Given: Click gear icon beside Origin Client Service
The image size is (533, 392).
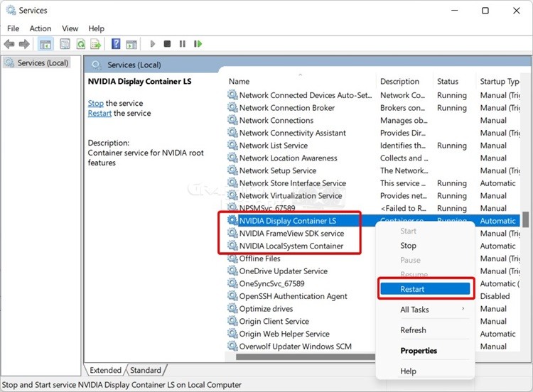Looking at the screenshot, I should (232, 321).
